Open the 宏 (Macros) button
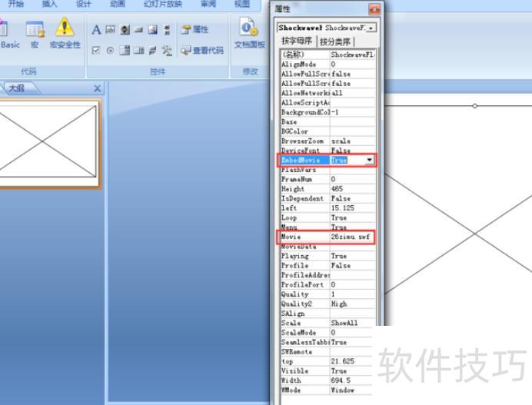Image resolution: width=532 pixels, height=405 pixels. pos(35,34)
